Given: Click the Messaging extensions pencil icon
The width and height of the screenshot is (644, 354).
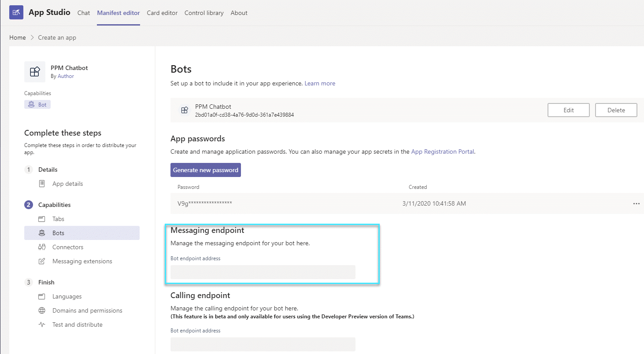Looking at the screenshot, I should tap(42, 261).
